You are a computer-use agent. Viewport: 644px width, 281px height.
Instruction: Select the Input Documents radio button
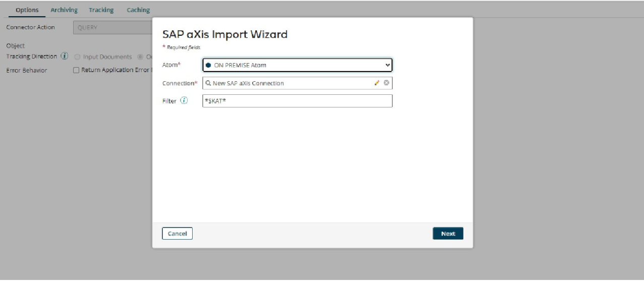coord(77,57)
